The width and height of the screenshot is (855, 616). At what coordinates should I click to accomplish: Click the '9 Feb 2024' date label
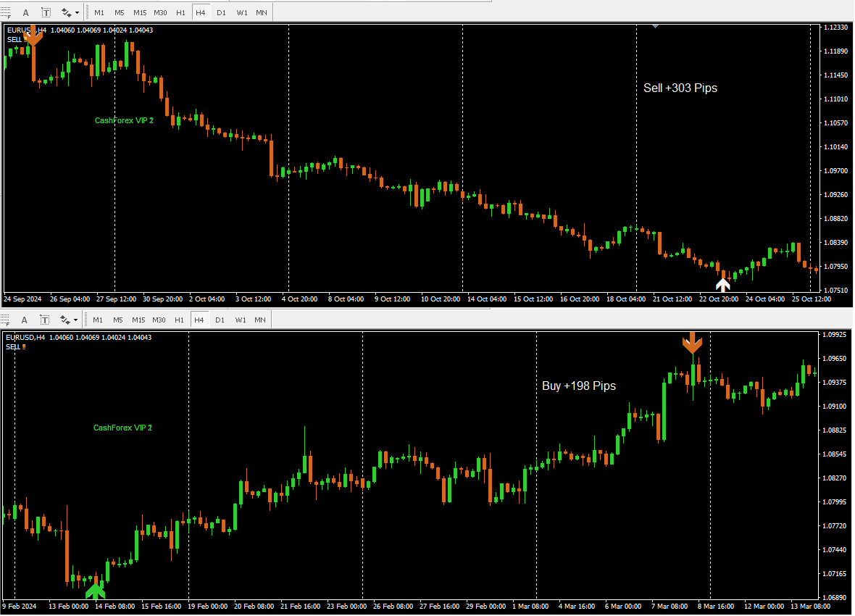pyautogui.click(x=20, y=606)
